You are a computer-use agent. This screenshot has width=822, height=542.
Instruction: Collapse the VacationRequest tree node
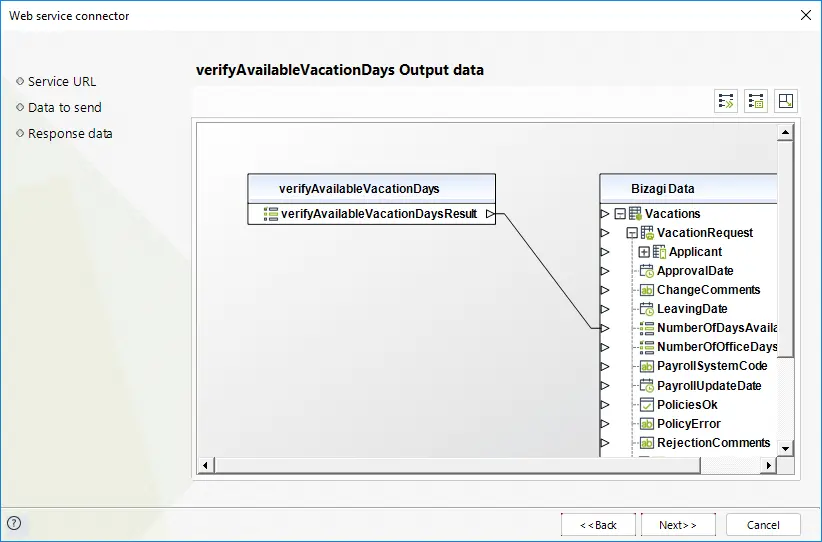pyautogui.click(x=632, y=233)
